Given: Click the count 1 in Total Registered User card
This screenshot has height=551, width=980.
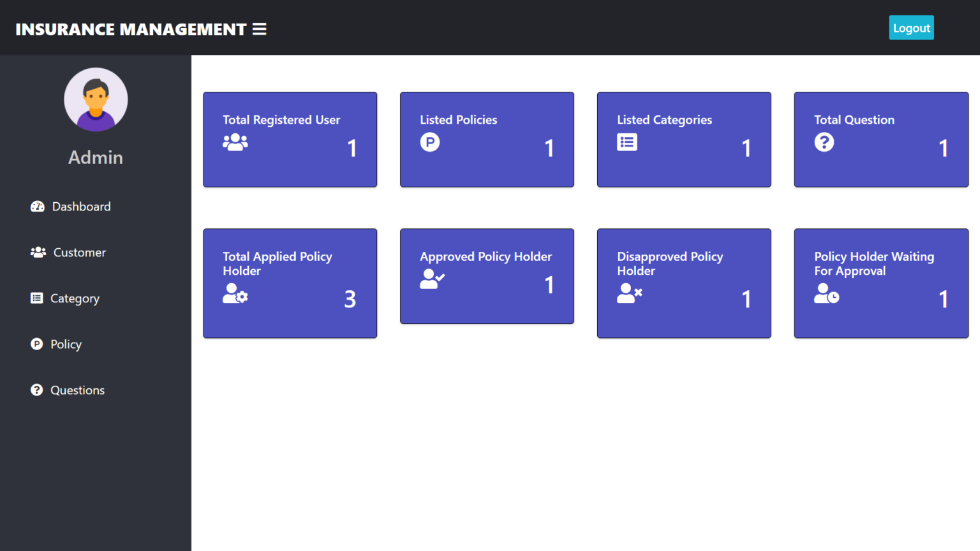Looking at the screenshot, I should coord(352,148).
